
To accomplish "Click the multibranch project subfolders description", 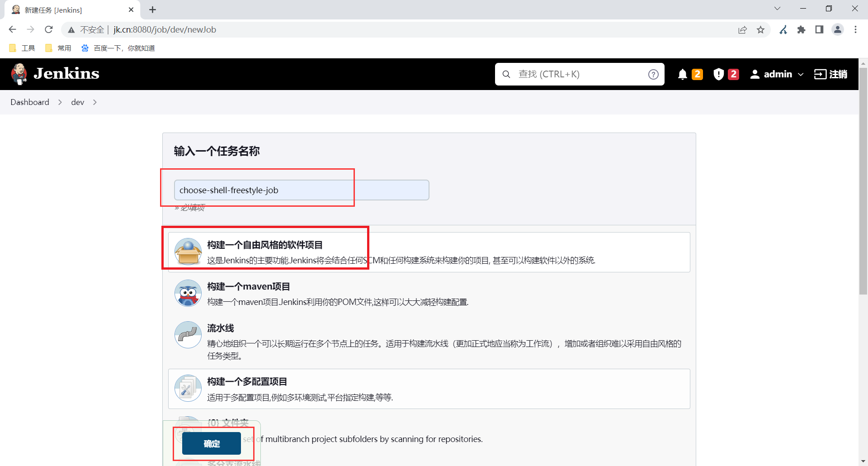I will [x=363, y=439].
